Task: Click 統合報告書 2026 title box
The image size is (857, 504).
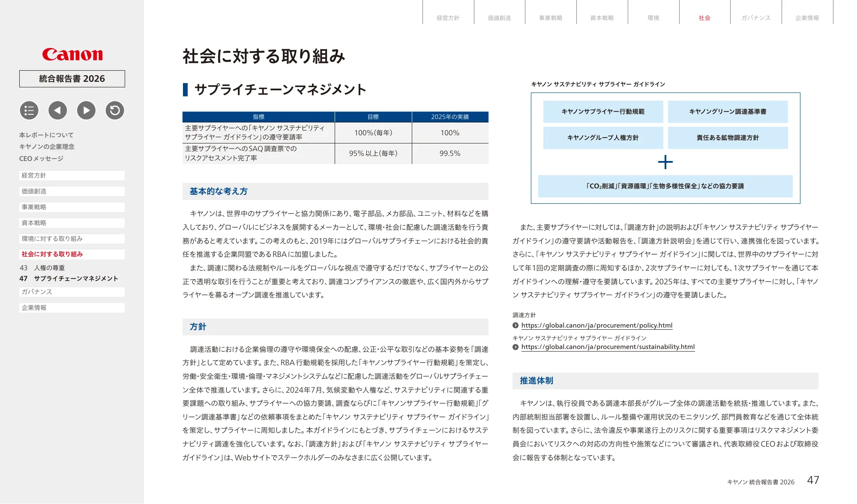Action: pyautogui.click(x=72, y=79)
